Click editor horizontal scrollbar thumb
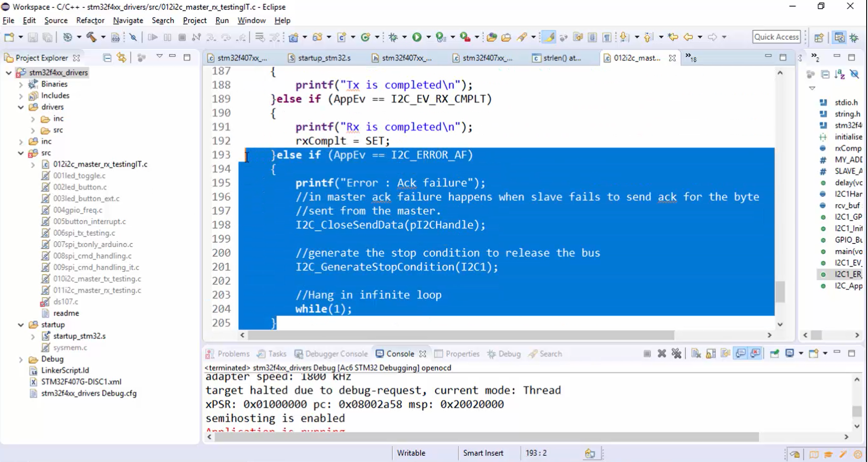868x462 pixels. (461, 335)
